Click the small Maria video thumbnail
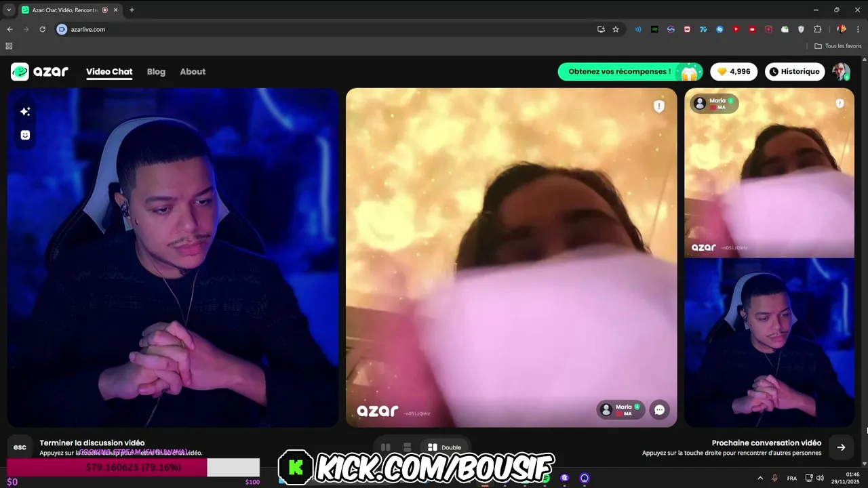This screenshot has height=488, width=868. tap(769, 173)
